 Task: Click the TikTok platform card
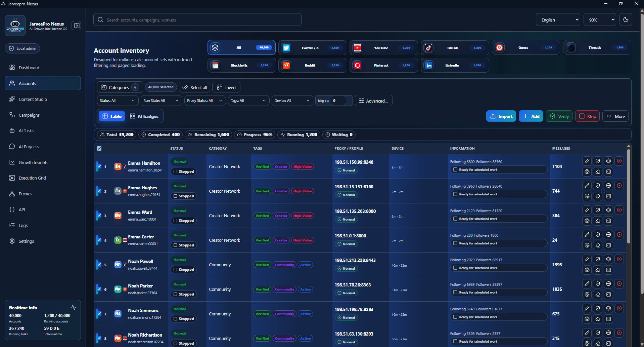click(455, 48)
